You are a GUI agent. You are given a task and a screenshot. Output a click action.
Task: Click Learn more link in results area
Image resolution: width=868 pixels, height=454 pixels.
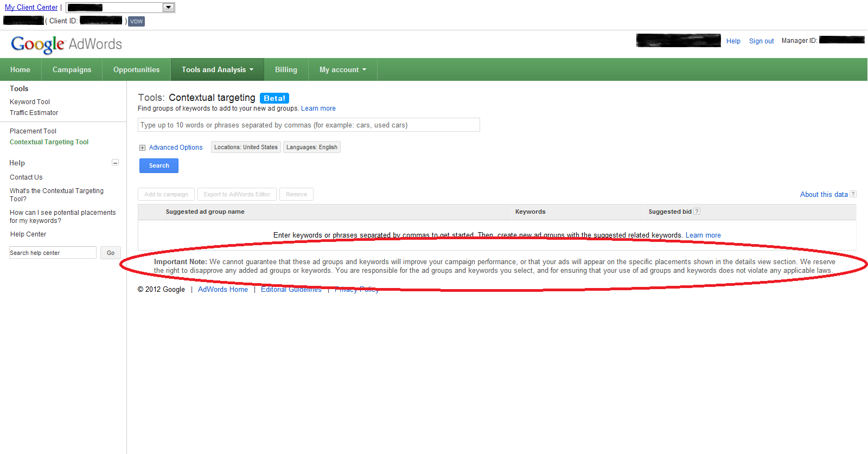point(703,235)
